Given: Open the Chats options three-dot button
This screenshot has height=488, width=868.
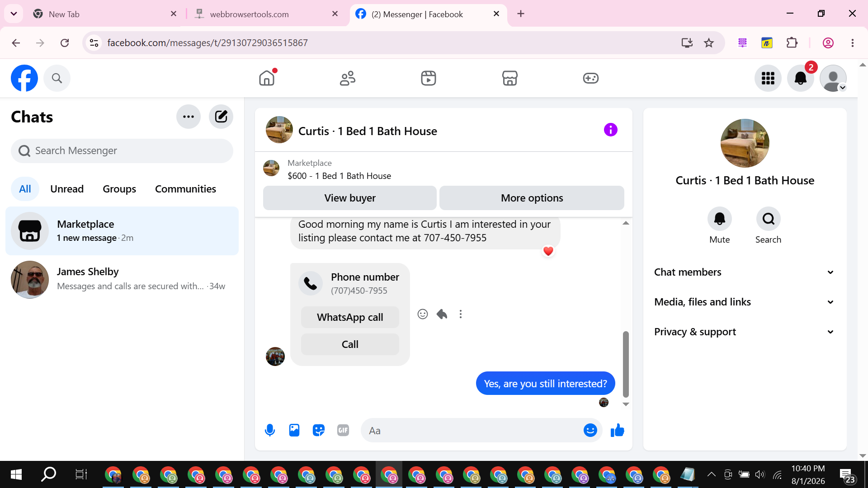Looking at the screenshot, I should pos(189,117).
